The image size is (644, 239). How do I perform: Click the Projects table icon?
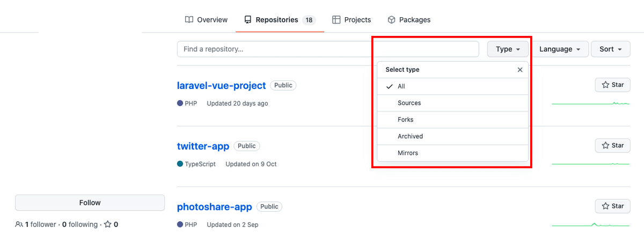[x=336, y=20]
